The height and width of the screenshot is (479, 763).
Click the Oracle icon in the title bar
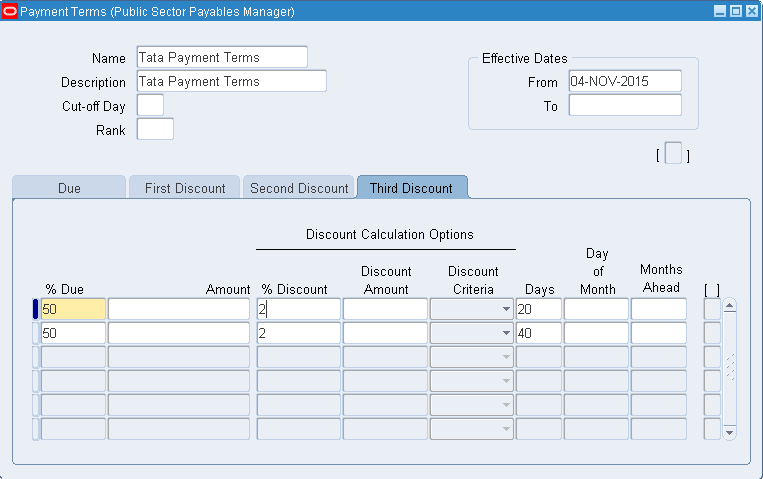pos(10,11)
